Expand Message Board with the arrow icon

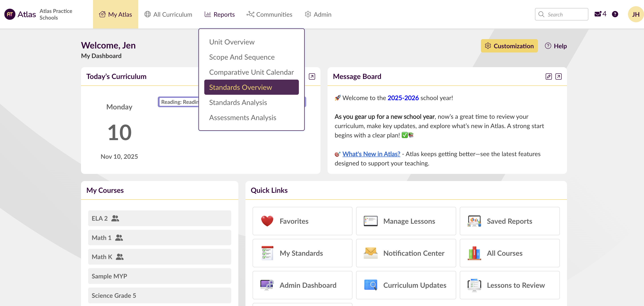click(x=559, y=76)
